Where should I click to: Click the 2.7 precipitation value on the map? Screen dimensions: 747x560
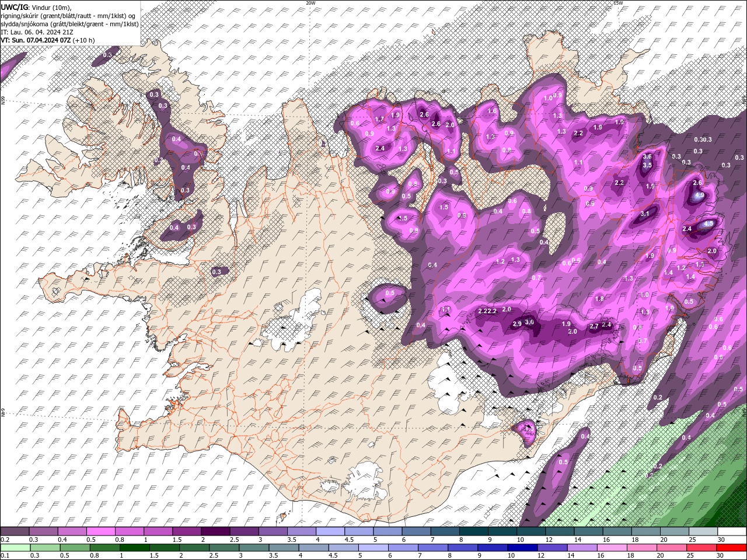coord(594,326)
